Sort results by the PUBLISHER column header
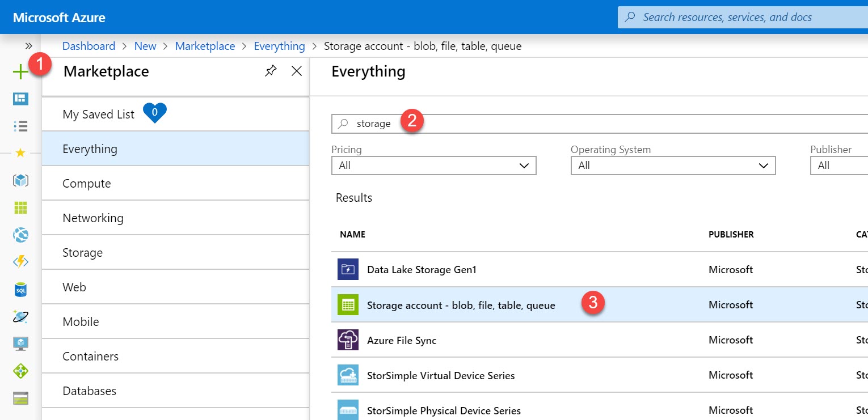This screenshot has height=420, width=868. pyautogui.click(x=731, y=234)
